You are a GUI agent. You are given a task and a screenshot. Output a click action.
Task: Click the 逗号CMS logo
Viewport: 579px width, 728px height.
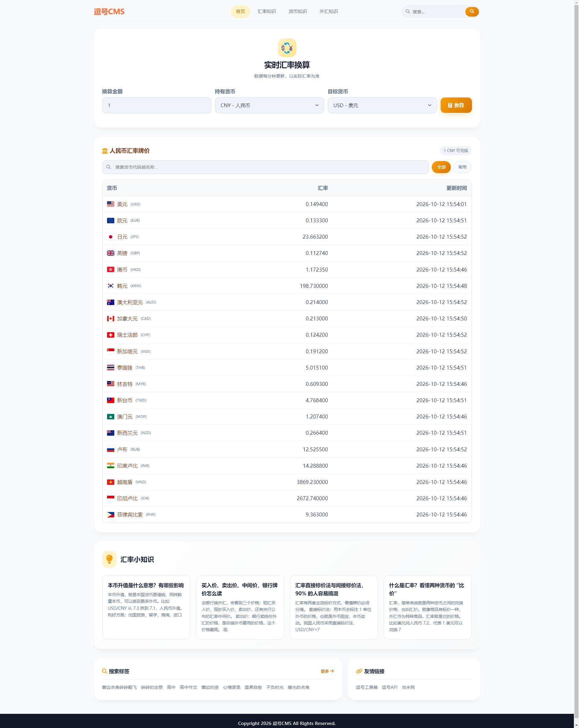tap(109, 11)
